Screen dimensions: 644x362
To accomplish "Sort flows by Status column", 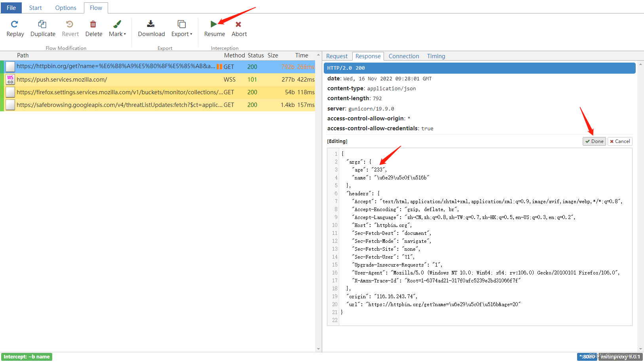I will point(256,55).
